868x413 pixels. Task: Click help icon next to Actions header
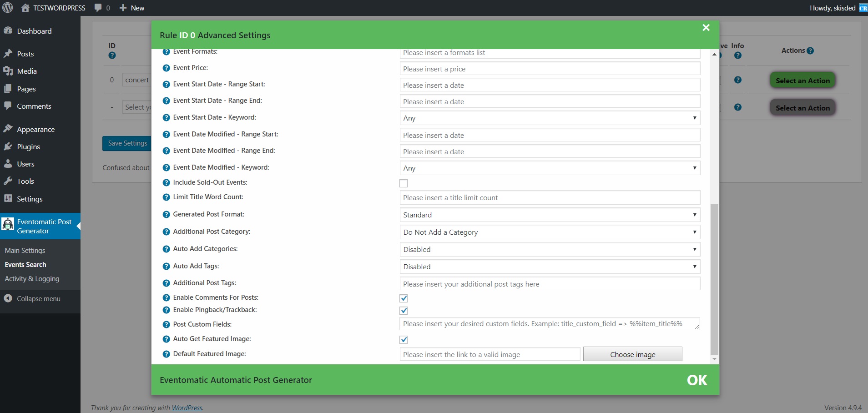(810, 51)
